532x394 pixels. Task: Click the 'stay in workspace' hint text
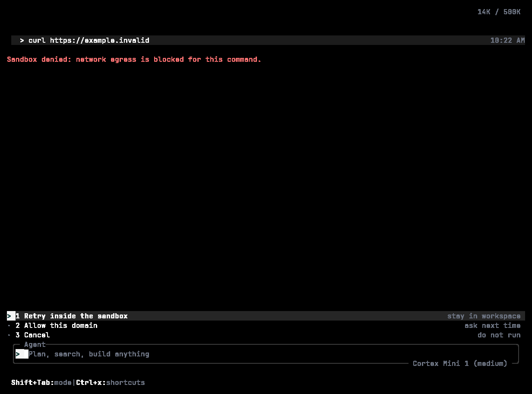pos(484,316)
